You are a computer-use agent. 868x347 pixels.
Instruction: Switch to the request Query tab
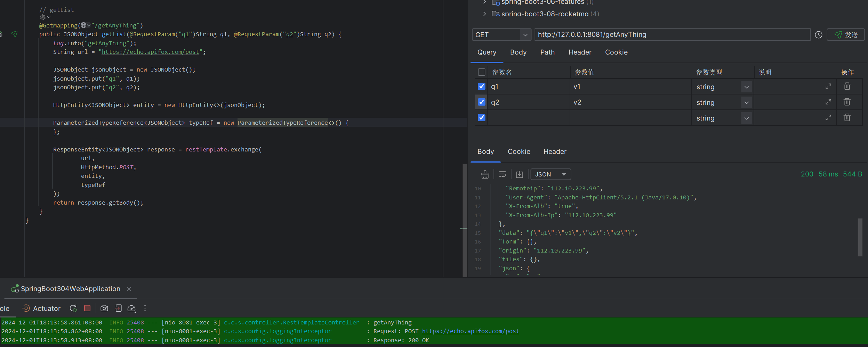[487, 52]
